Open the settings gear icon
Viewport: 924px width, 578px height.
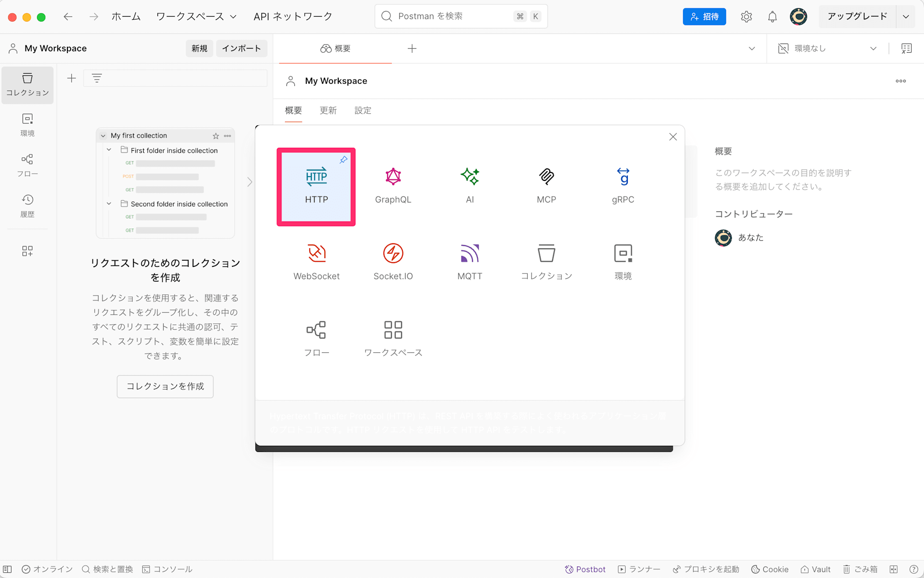point(746,17)
